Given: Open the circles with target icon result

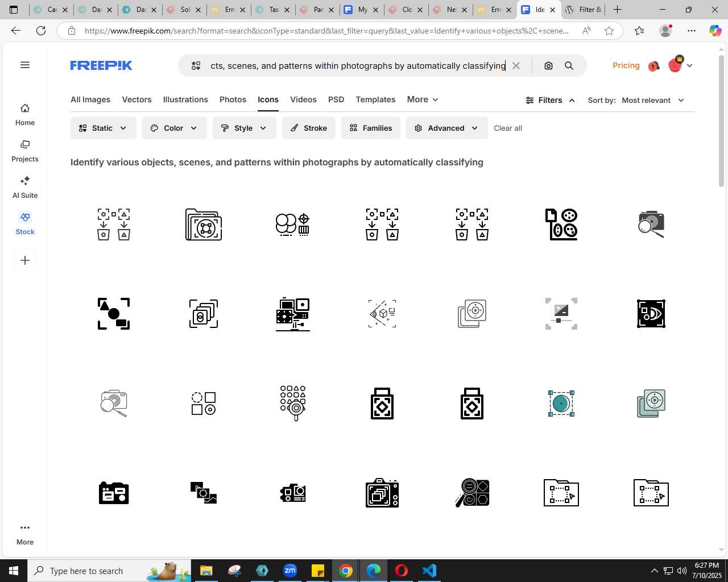Looking at the screenshot, I should pos(293,225).
